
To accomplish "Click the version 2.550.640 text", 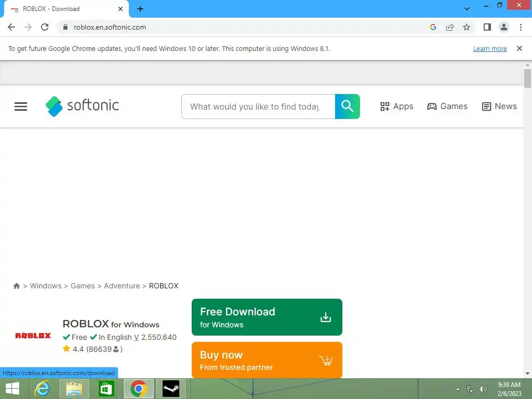I will coord(155,337).
